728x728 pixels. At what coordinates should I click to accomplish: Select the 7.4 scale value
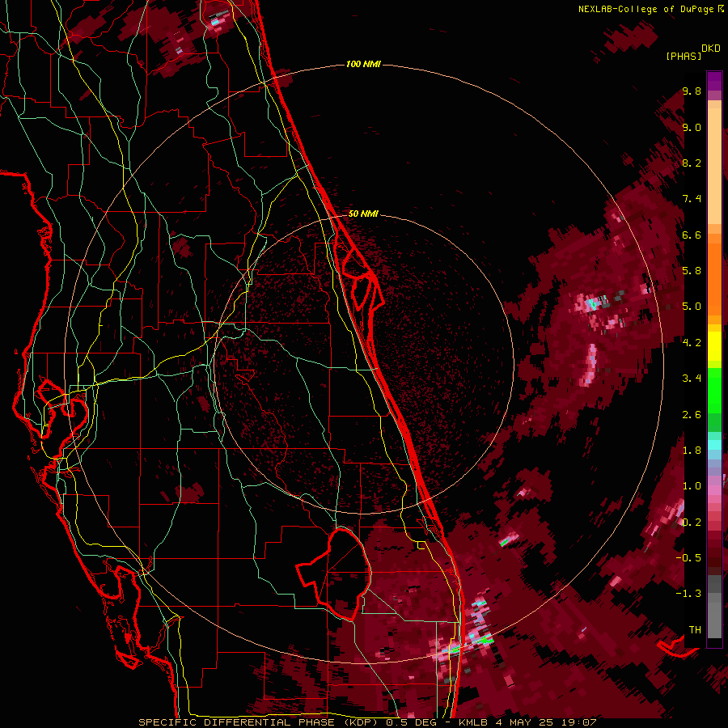[692, 199]
